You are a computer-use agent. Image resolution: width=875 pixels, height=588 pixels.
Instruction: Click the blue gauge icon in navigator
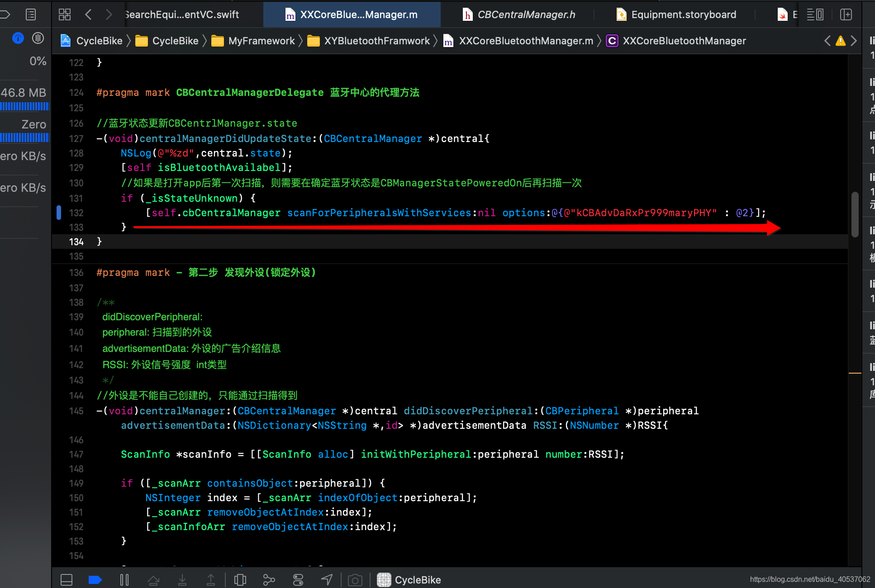(x=18, y=38)
